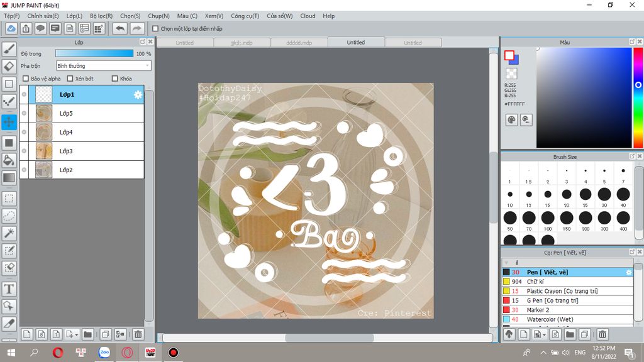Screen dimensions: 644x362
Task: Open the add brush dropdown in brush panel
Action: click(x=540, y=334)
